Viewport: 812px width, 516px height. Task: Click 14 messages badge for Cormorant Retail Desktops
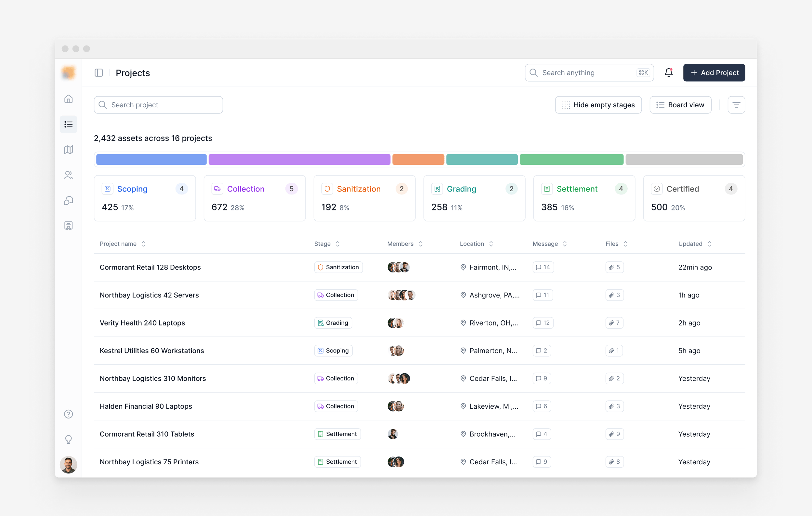pyautogui.click(x=543, y=267)
